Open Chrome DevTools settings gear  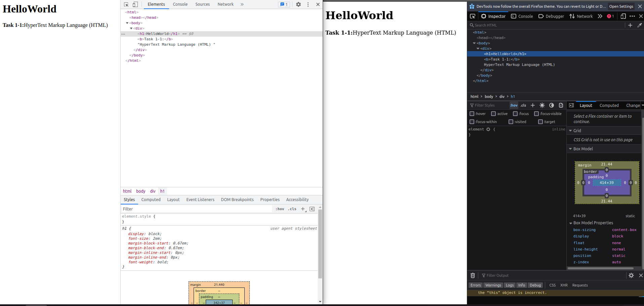[x=298, y=4]
